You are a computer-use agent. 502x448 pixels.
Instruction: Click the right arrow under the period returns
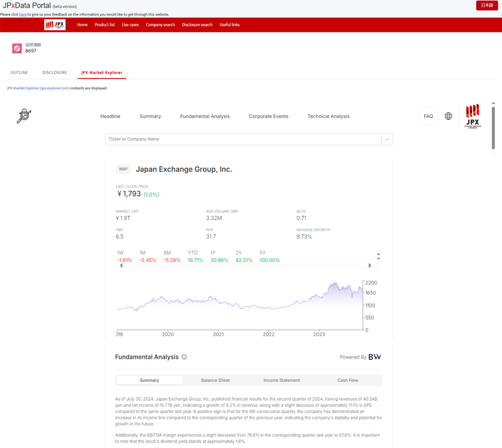[370, 266]
